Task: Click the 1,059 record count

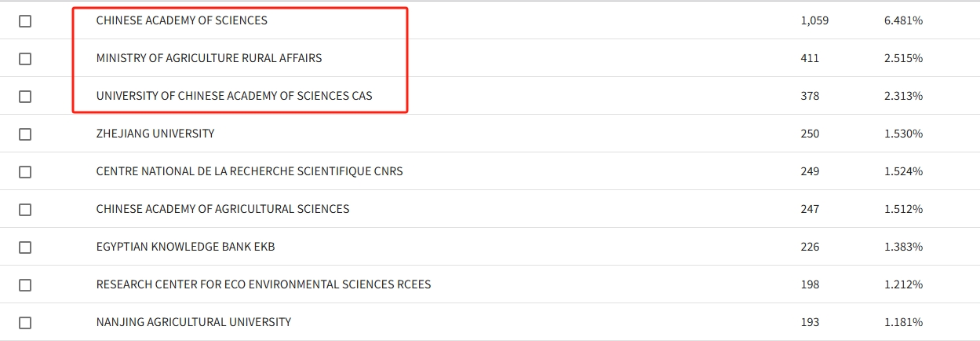Action: pos(814,20)
